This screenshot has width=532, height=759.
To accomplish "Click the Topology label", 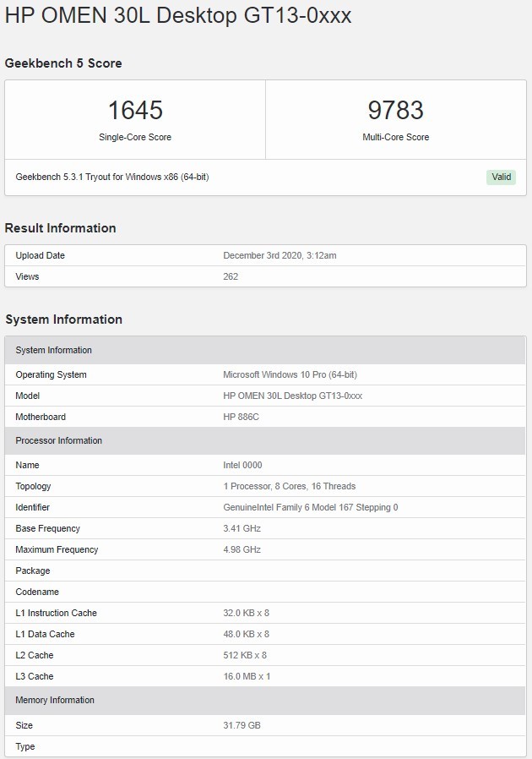I will pos(33,487).
